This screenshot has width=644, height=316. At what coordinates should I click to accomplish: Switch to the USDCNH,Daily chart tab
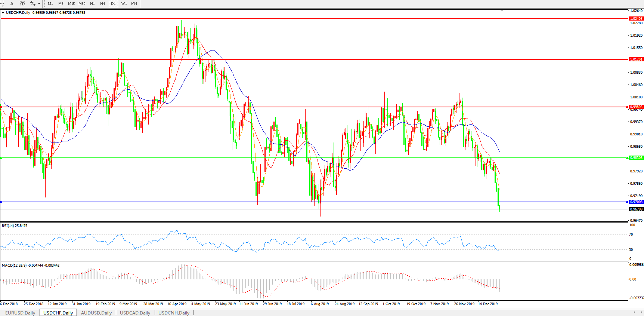(174, 313)
